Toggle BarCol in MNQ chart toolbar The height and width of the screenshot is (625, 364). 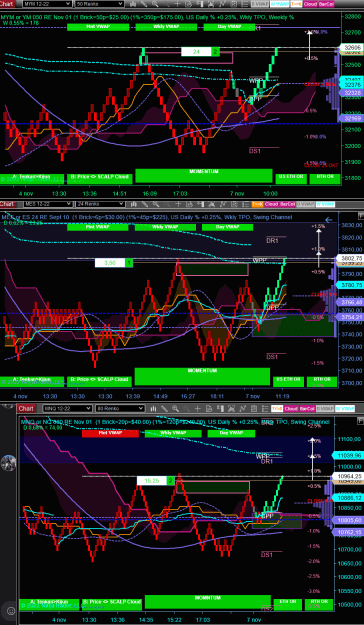307,409
